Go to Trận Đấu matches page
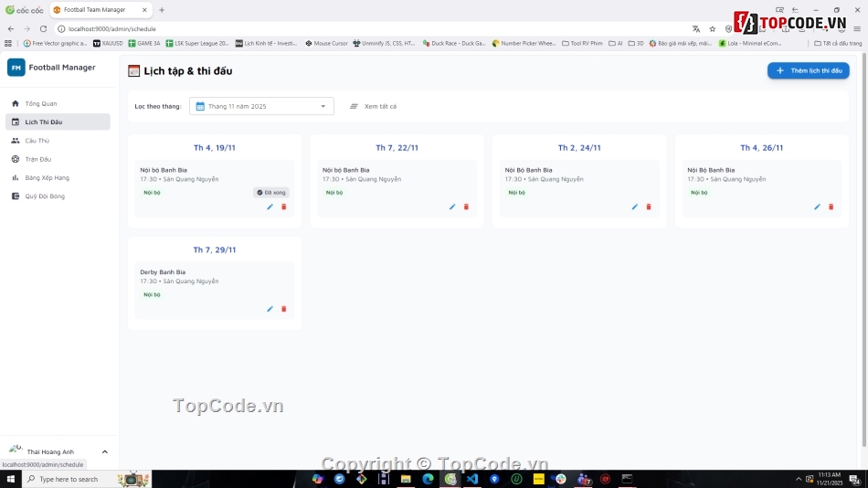The height and width of the screenshot is (488, 868). point(58,159)
